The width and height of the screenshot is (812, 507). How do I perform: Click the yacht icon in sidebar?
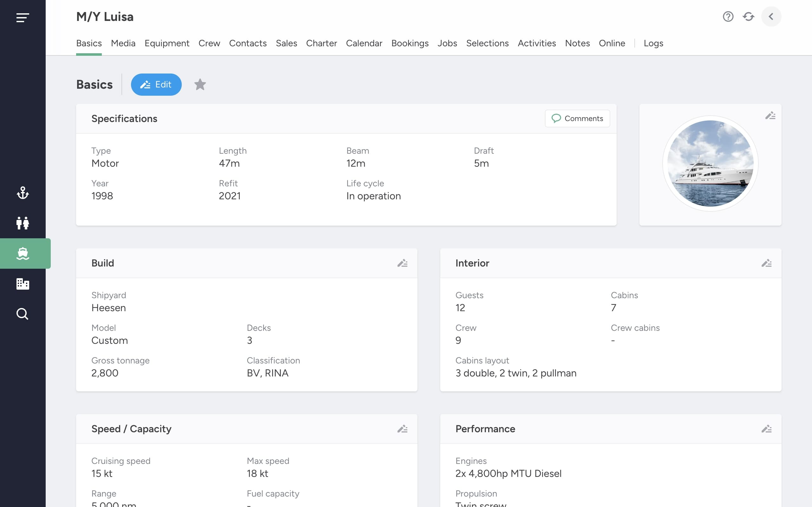[23, 253]
